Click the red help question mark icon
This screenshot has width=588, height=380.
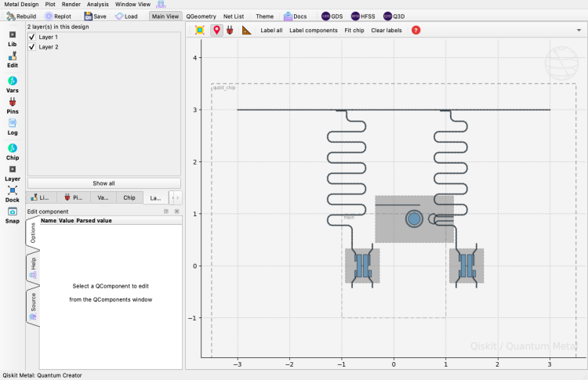click(416, 31)
